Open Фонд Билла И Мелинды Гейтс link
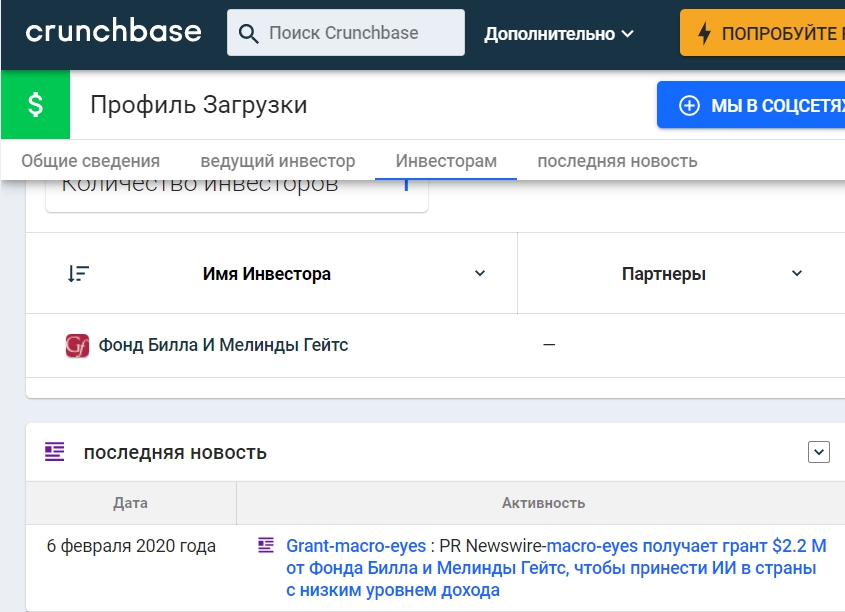This screenshot has height=612, width=845. (x=223, y=345)
